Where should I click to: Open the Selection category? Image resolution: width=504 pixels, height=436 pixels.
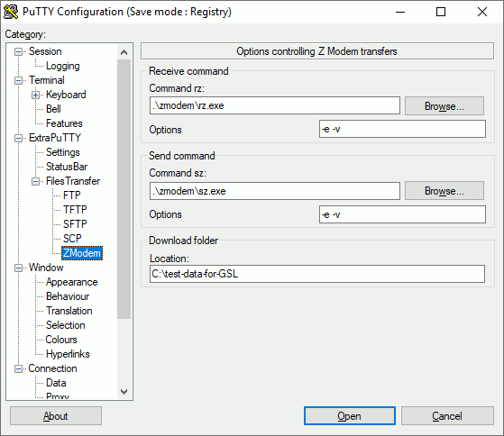click(x=66, y=325)
